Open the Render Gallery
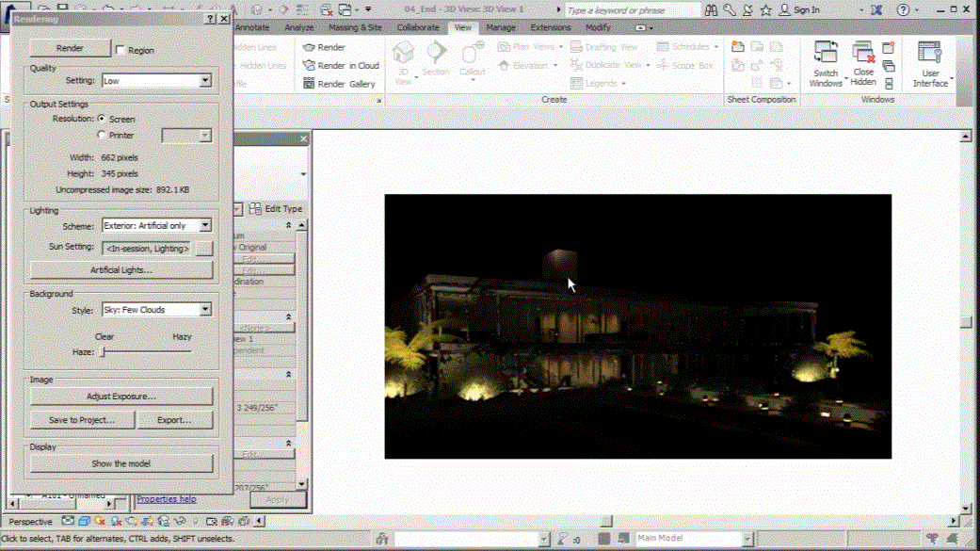The image size is (980, 551). tap(339, 84)
